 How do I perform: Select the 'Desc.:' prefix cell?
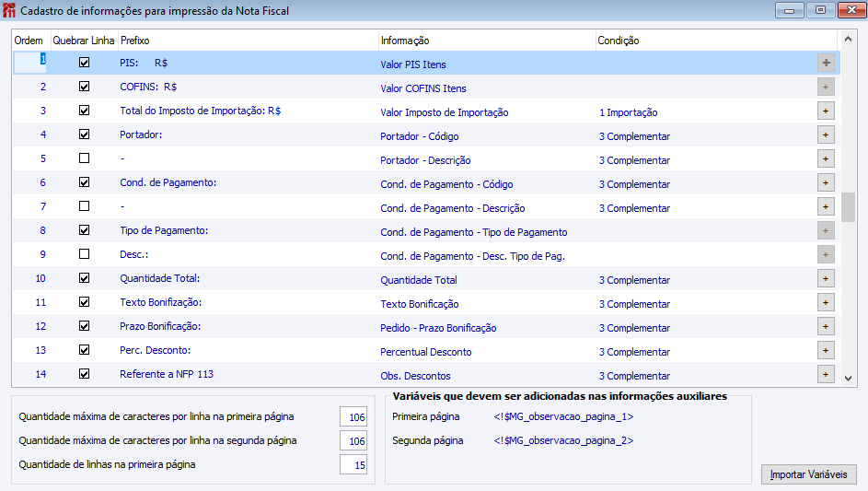tap(134, 254)
